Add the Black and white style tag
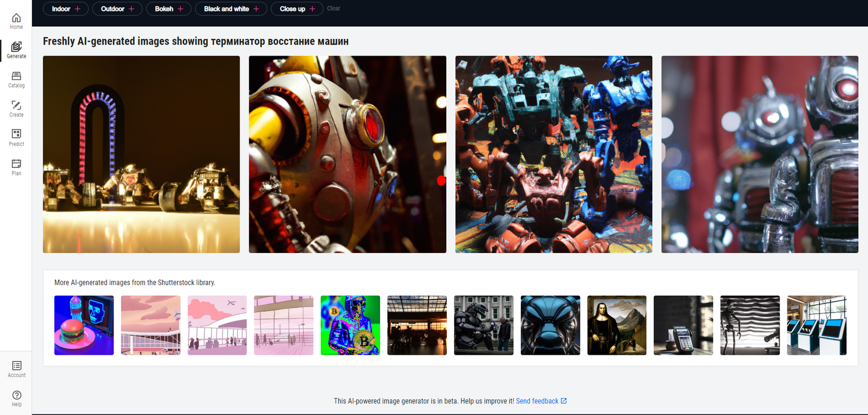 click(x=231, y=9)
